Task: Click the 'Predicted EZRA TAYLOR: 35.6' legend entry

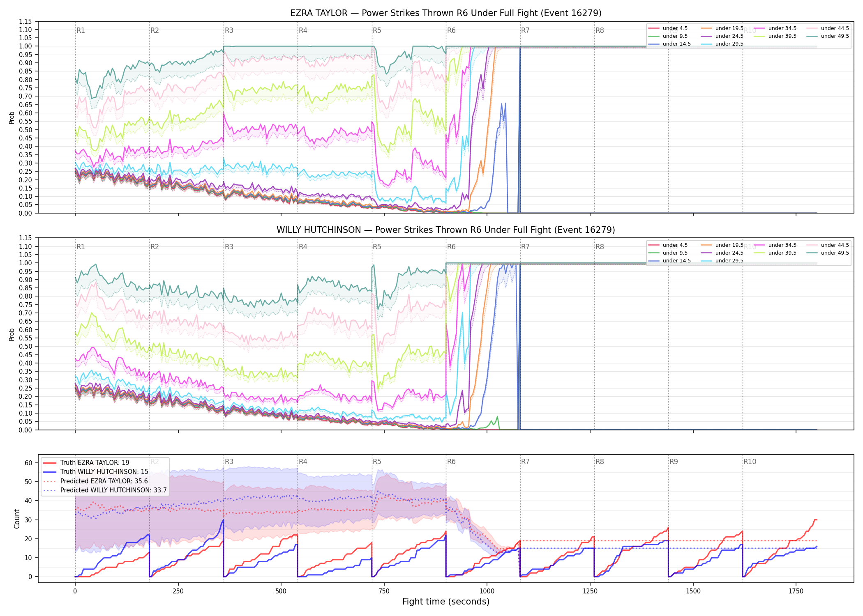Action: [x=95, y=481]
